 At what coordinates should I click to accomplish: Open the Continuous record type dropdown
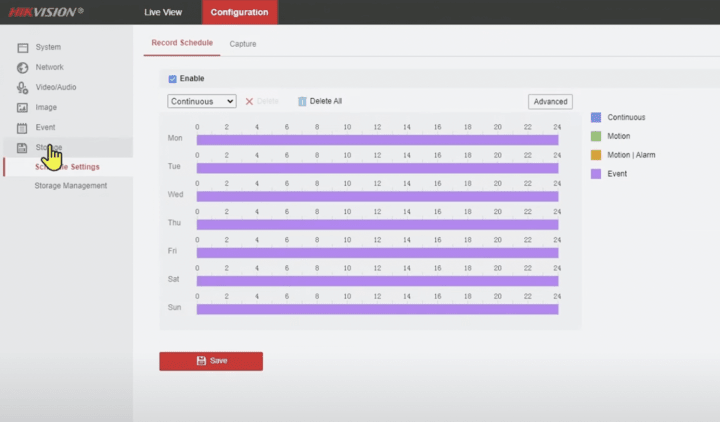tap(202, 101)
